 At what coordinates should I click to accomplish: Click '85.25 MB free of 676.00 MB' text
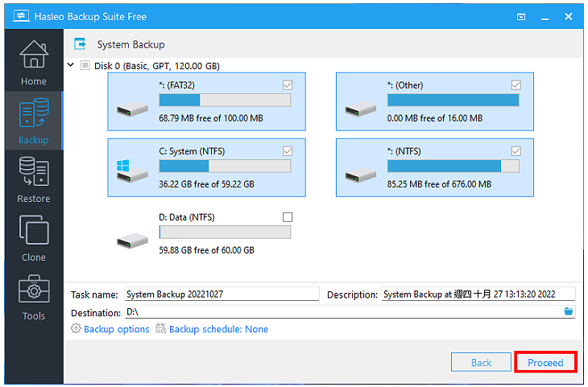coord(439,184)
